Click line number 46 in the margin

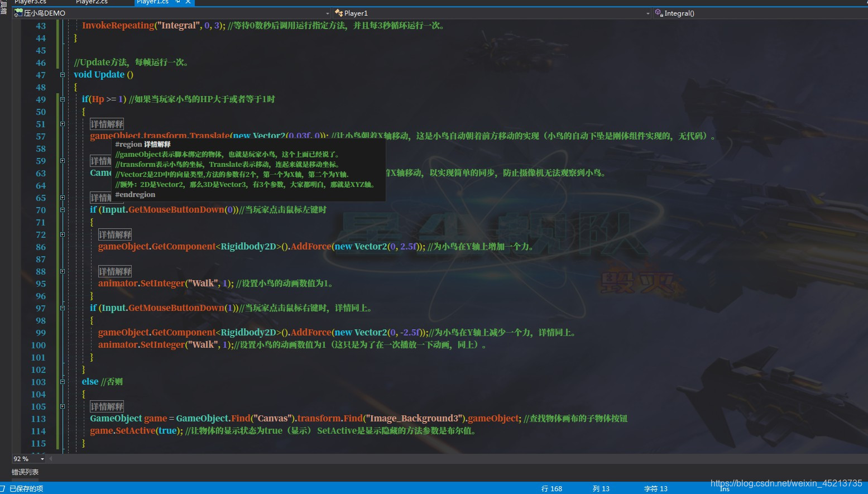tap(41, 63)
